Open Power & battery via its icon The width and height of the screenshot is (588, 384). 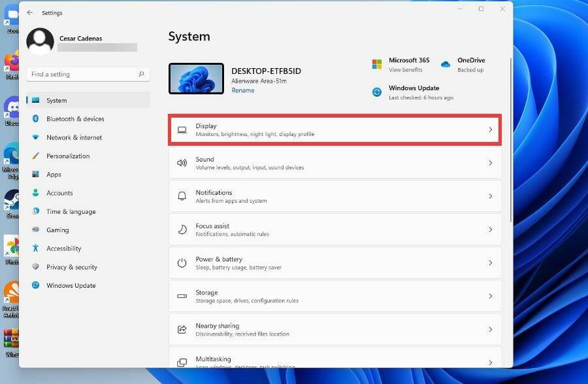[x=182, y=262]
